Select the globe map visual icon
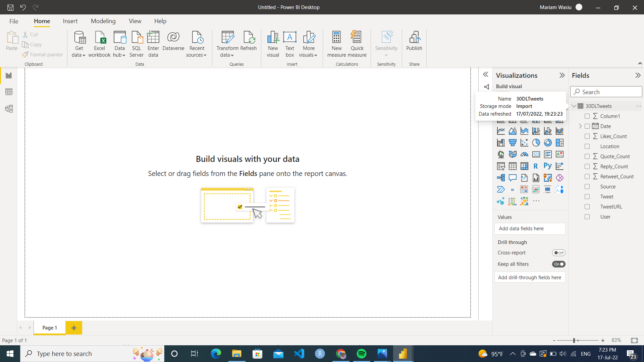The width and height of the screenshot is (644, 362). pos(501,155)
